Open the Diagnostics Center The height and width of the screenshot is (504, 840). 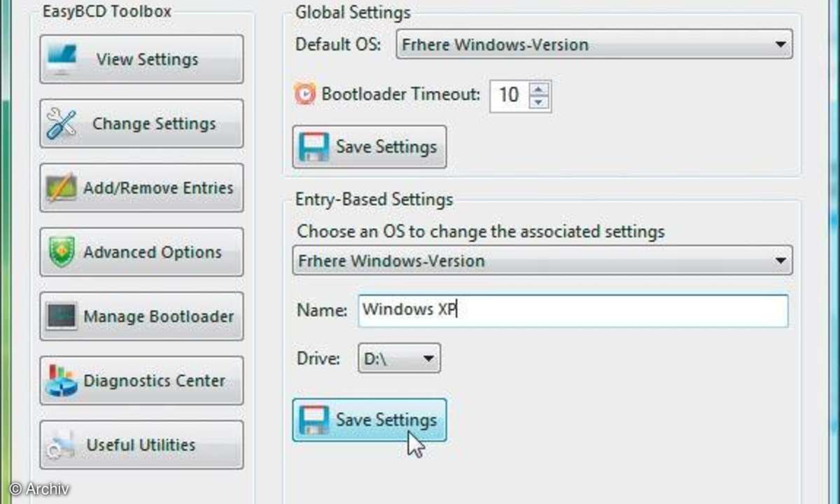point(141,381)
